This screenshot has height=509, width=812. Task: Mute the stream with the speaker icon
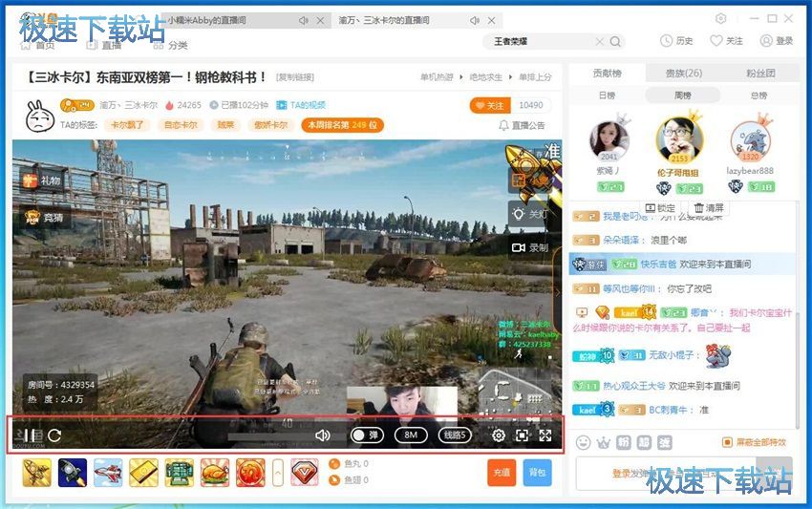coord(323,435)
